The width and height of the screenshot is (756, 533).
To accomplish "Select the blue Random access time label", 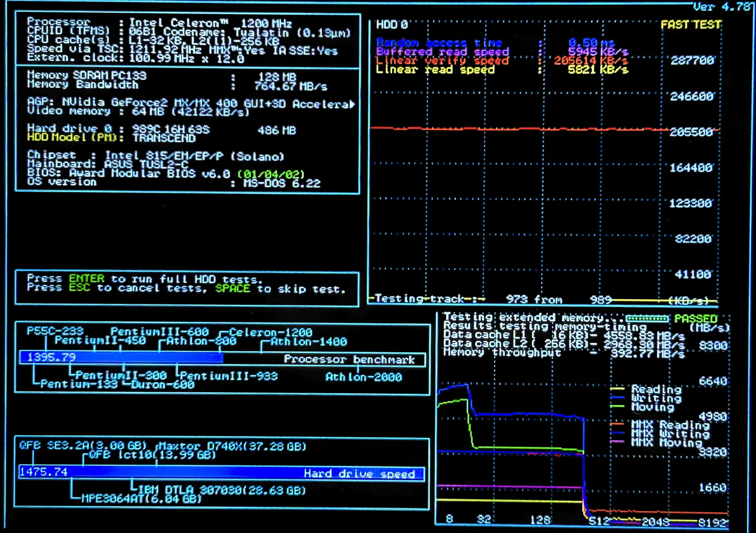I will click(x=439, y=42).
